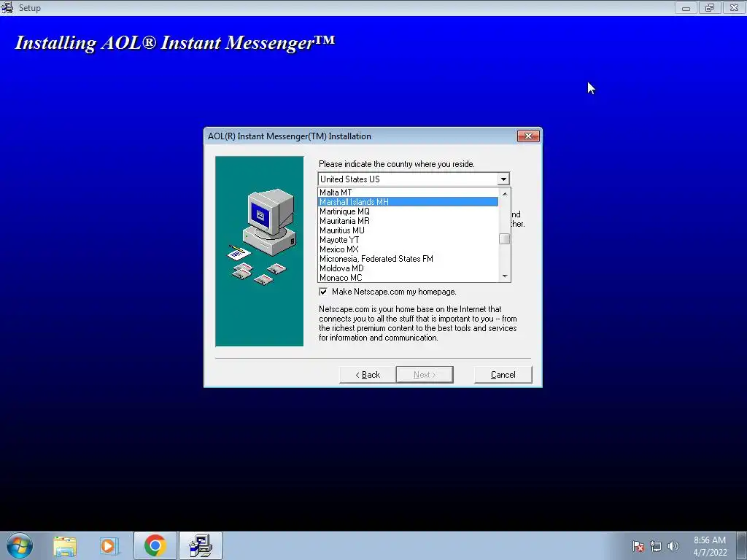The height and width of the screenshot is (560, 747).
Task: Choose Micronesia, Federated States FM
Action: click(409, 259)
